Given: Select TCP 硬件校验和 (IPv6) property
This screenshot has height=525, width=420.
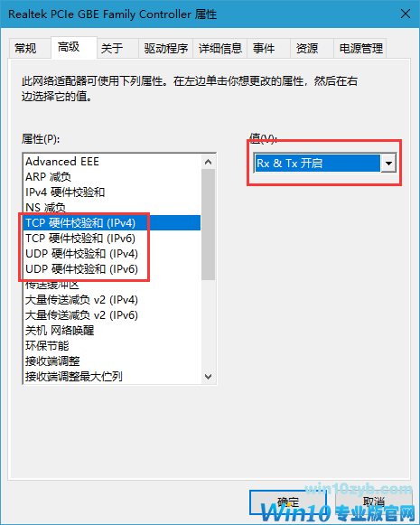Looking at the screenshot, I should [80, 239].
